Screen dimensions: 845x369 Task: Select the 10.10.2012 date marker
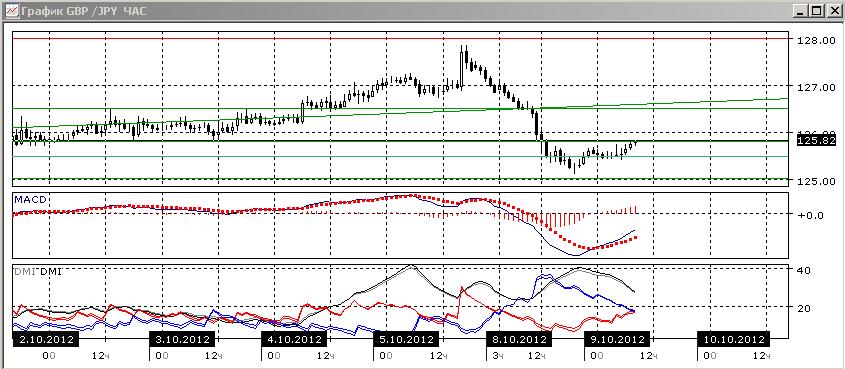click(733, 340)
